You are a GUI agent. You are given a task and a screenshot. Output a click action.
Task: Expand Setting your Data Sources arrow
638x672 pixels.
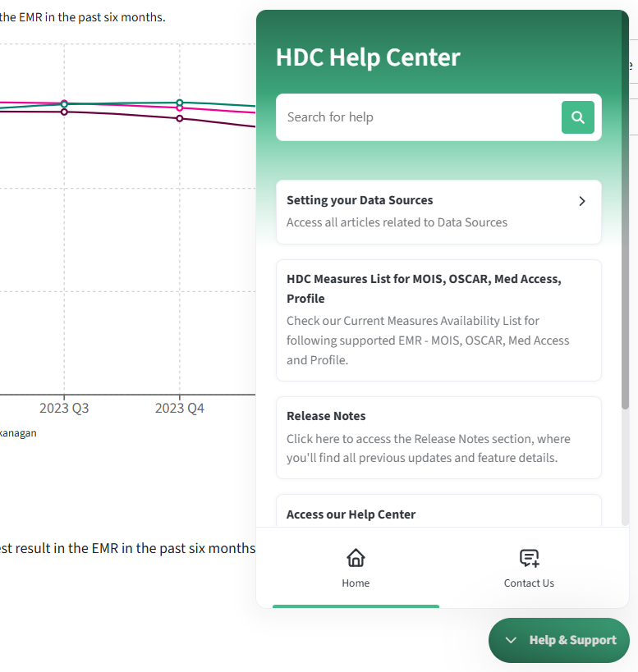click(x=582, y=201)
